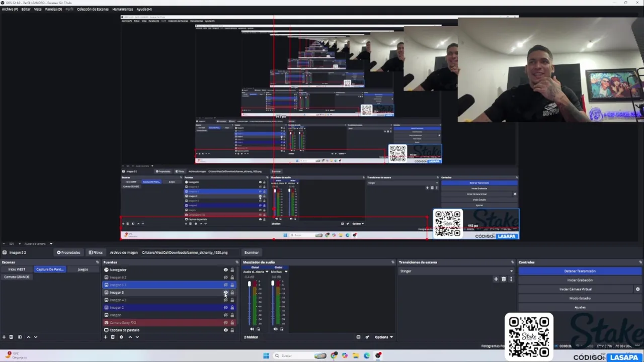Toggle desktop audio monitoring headphone icon
Viewport: 644px width, 362px height.
tap(258, 329)
